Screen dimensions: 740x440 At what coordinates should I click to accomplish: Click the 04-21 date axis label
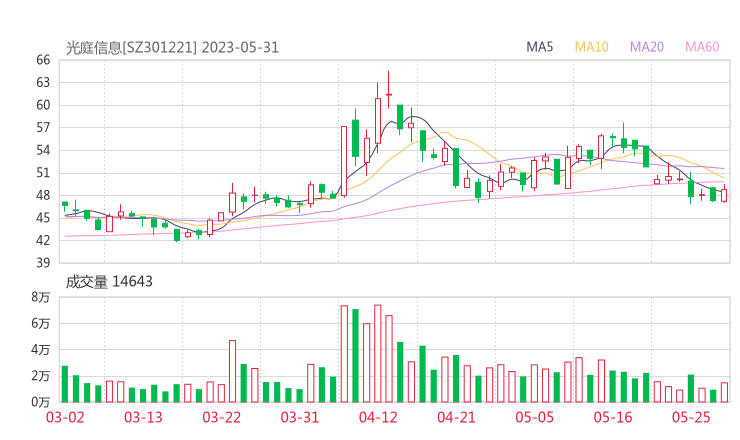tap(456, 417)
